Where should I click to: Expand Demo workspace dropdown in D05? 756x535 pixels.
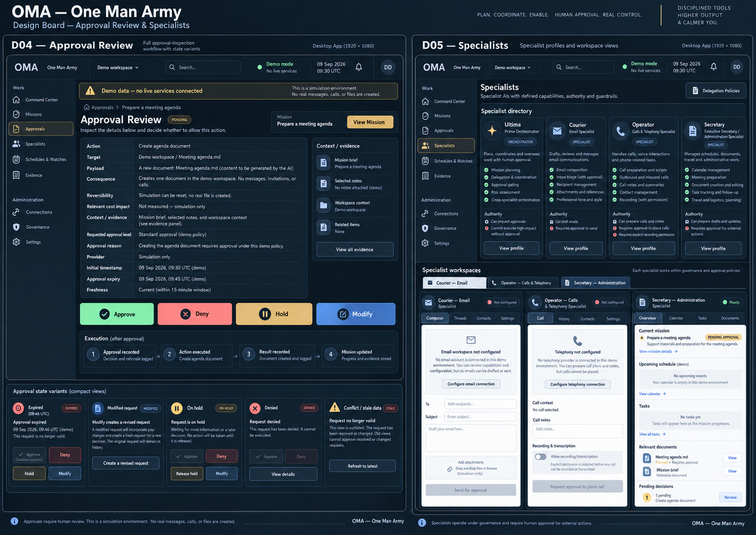pos(513,67)
